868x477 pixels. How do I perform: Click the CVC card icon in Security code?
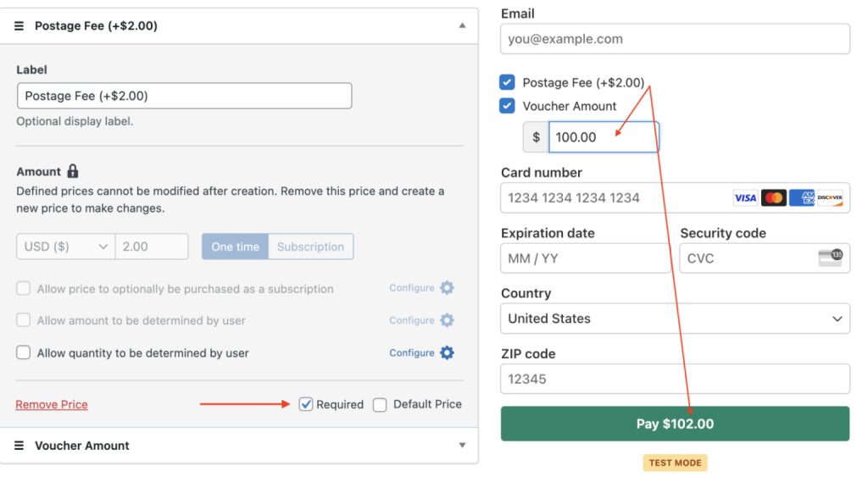(x=831, y=258)
